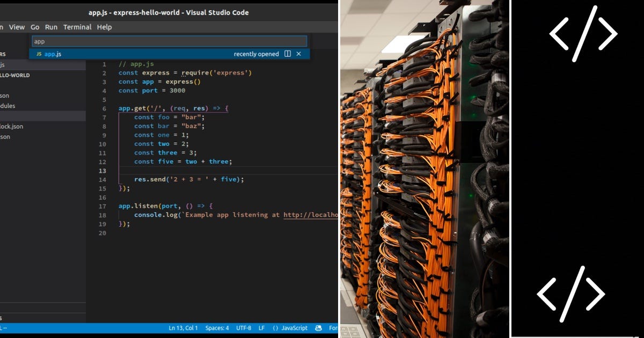The image size is (644, 338).
Task: Click the remote indicator at bottom-left of status bar
Action: coord(5,328)
